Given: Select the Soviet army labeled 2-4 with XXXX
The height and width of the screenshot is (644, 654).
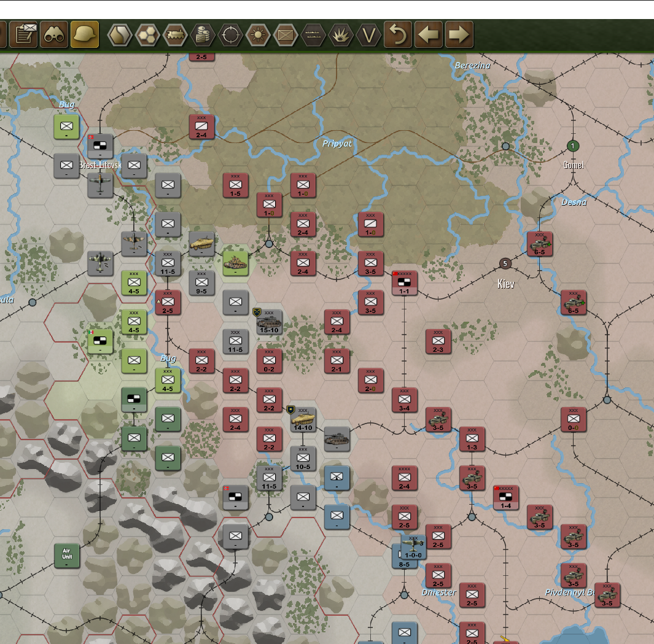Looking at the screenshot, I should (404, 478).
